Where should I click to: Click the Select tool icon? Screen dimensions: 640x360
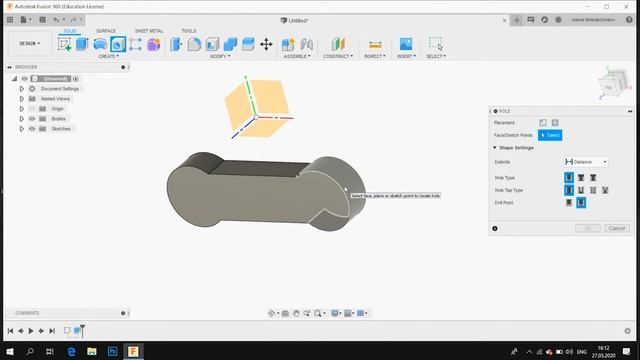point(436,43)
